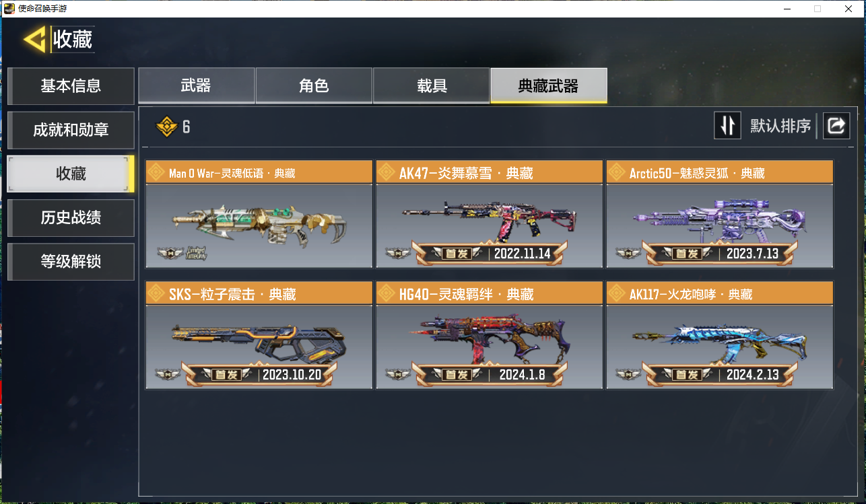The image size is (866, 504).
Task: Open the 等级解锁 sidebar entry
Action: click(71, 261)
